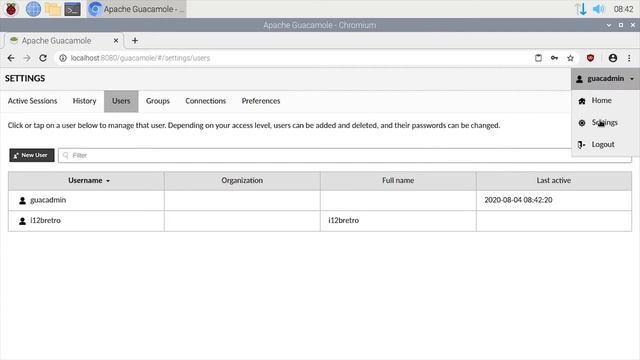Collapse the guacadmin user menu

tap(605, 78)
